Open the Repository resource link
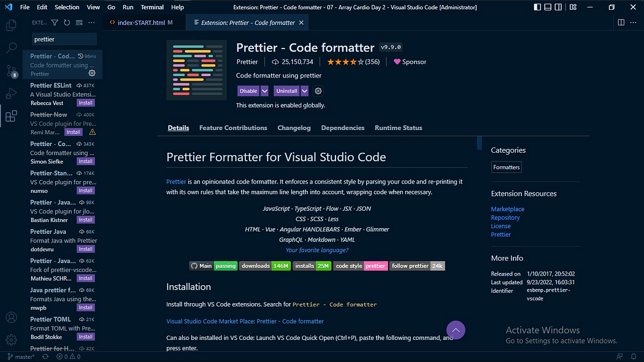 [x=505, y=217]
